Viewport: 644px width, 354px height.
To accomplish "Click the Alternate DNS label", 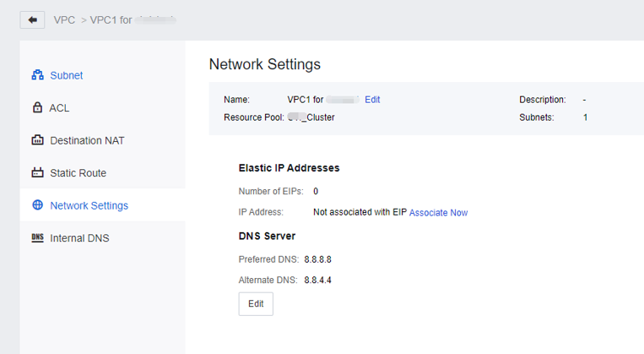I will tap(268, 280).
